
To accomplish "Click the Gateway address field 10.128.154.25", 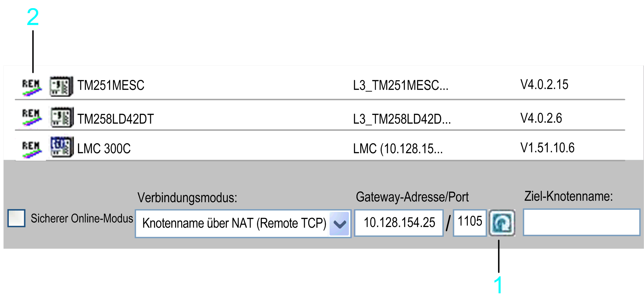I will pyautogui.click(x=399, y=223).
